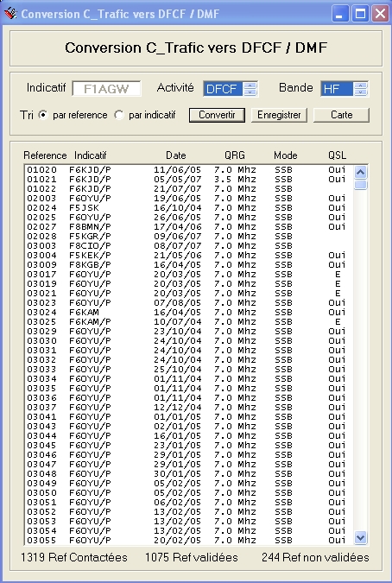The image size is (392, 583).
Task: Click scrollbar up arrow in the list
Action: (x=360, y=172)
